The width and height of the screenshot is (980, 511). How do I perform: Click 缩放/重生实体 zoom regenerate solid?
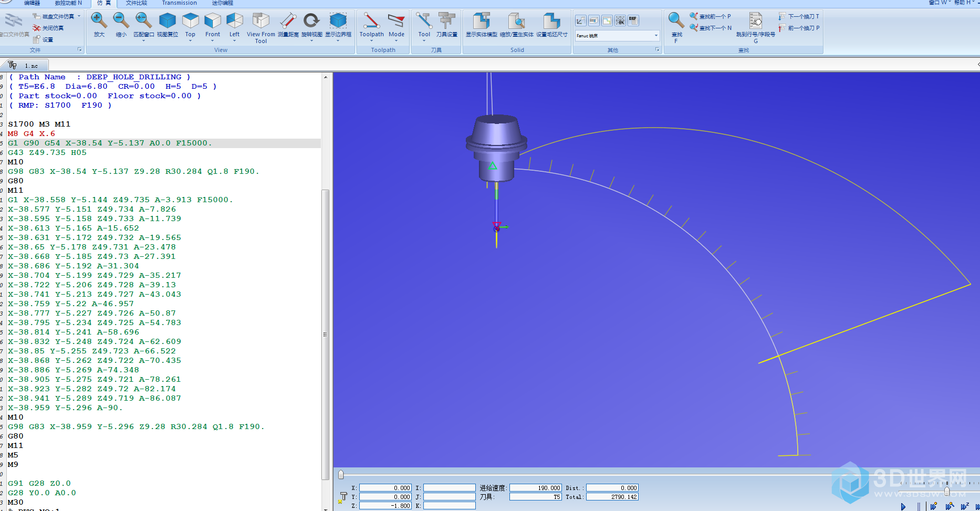pos(516,21)
